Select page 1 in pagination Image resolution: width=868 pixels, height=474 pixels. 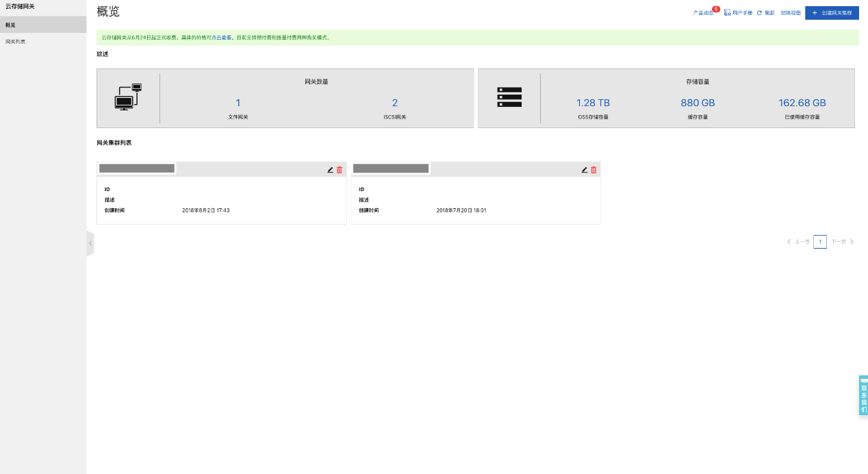[x=820, y=242]
